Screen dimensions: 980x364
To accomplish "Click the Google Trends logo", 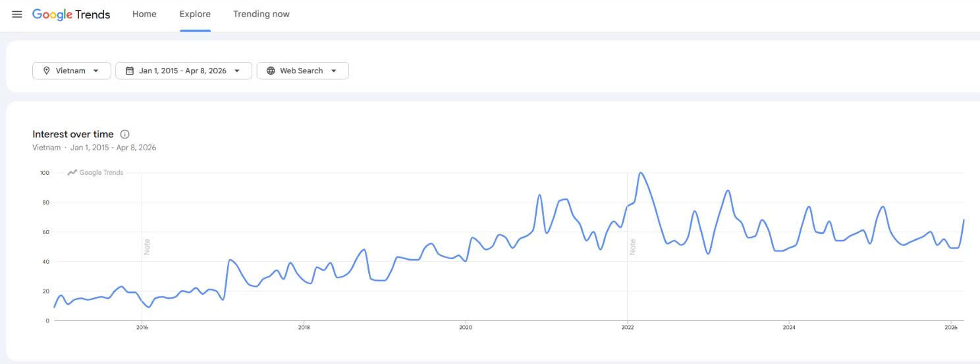I will coord(71,15).
